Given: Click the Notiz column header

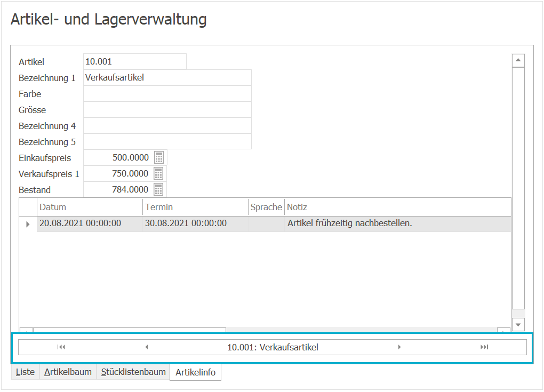Looking at the screenshot, I should (x=397, y=207).
